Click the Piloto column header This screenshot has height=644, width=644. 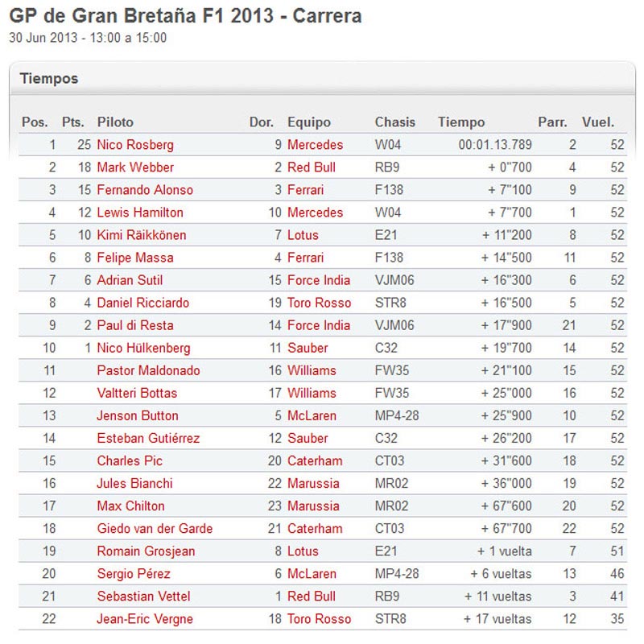(115, 122)
